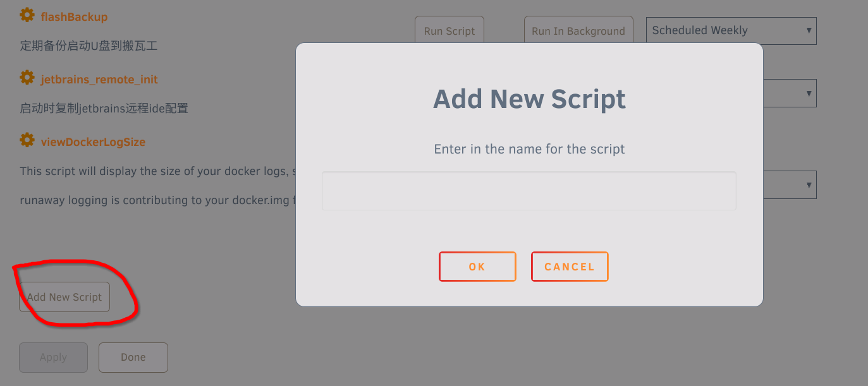Click the flashBackup Chinese description text
Image resolution: width=868 pixels, height=386 pixels.
tap(88, 46)
